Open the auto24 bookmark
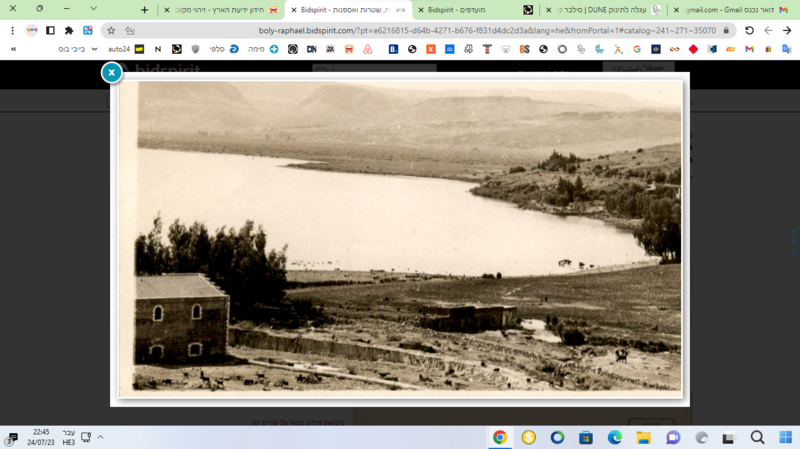This screenshot has height=449, width=800. (x=126, y=49)
